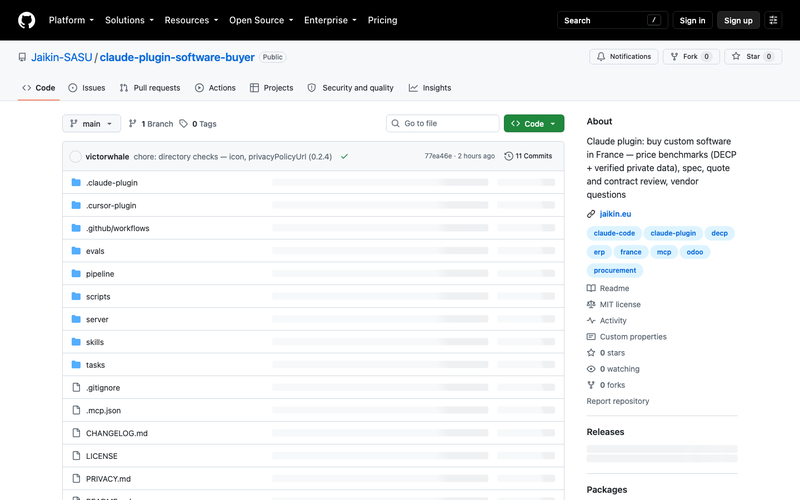This screenshot has height=500, width=800.
Task: Click the Sign in button
Action: pos(692,20)
